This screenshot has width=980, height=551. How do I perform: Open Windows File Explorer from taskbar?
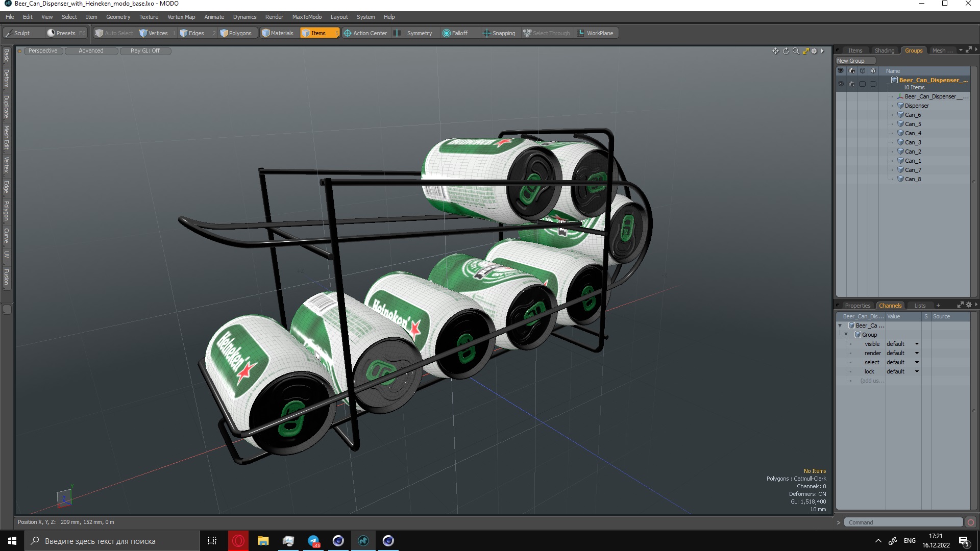click(263, 541)
